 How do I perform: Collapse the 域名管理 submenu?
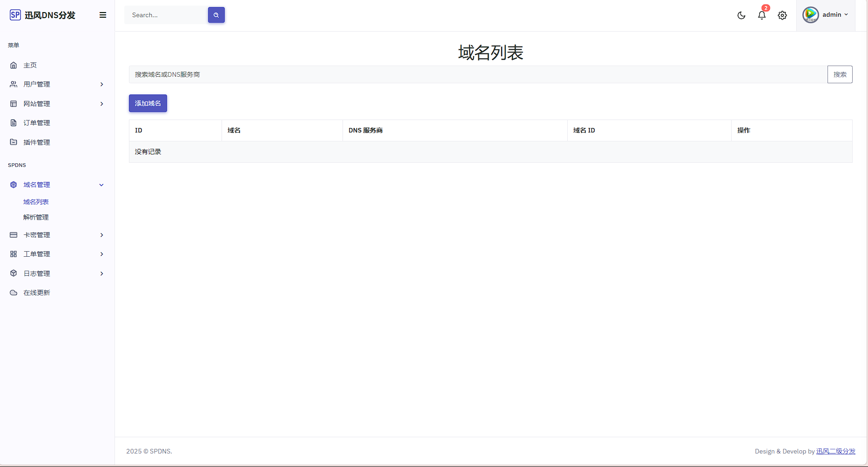101,185
